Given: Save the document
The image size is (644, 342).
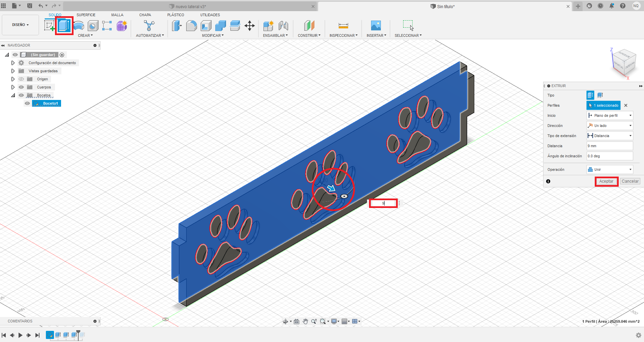Looking at the screenshot, I should click(30, 6).
